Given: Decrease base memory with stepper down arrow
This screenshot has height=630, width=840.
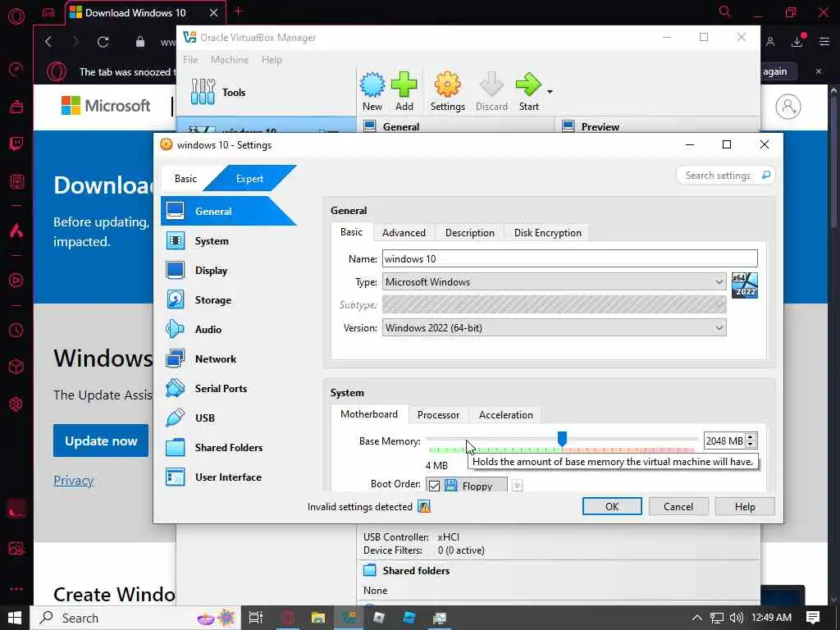Looking at the screenshot, I should (751, 445).
